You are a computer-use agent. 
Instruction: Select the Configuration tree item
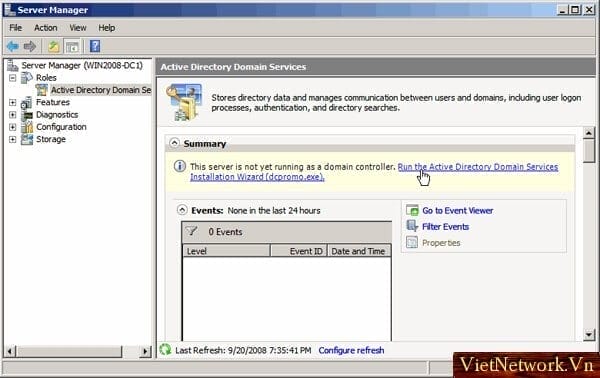61,127
